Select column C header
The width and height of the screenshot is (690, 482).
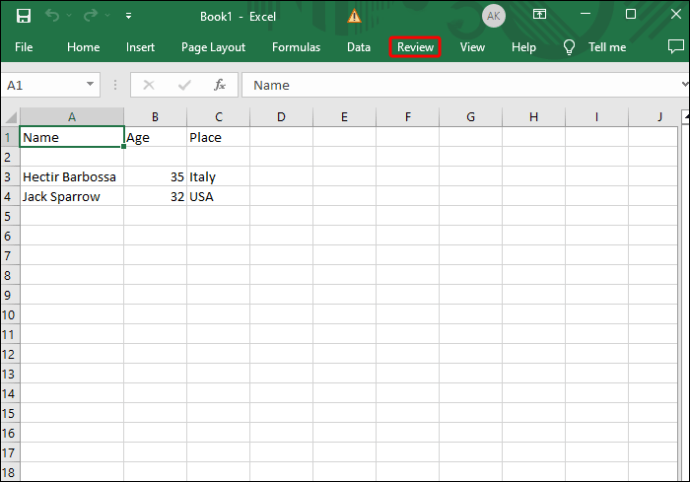click(218, 117)
